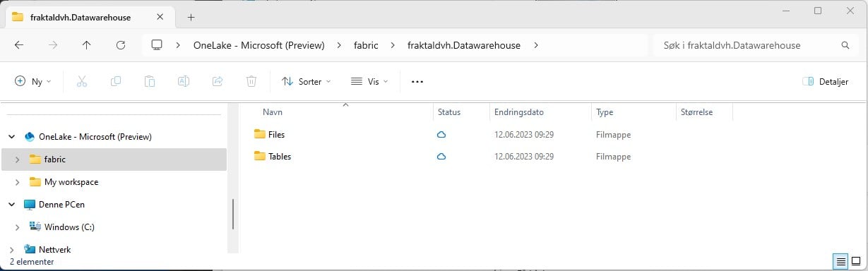The width and height of the screenshot is (868, 271).
Task: Select Denne PCen in navigation pane
Action: tap(61, 205)
